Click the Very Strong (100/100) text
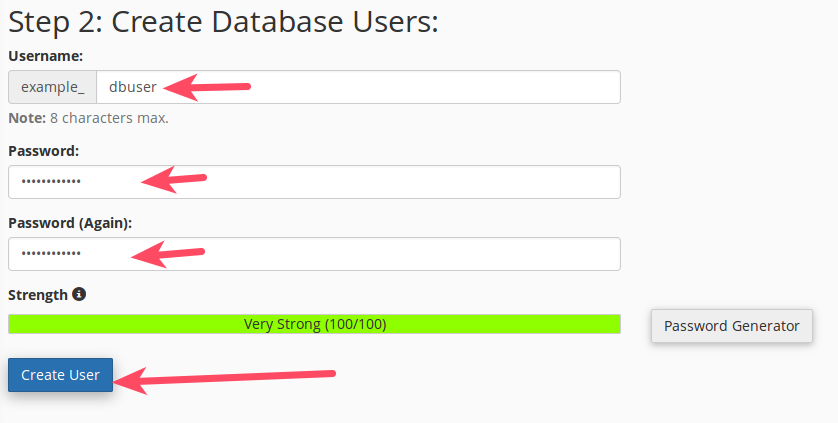The width and height of the screenshot is (838, 423). click(x=314, y=324)
